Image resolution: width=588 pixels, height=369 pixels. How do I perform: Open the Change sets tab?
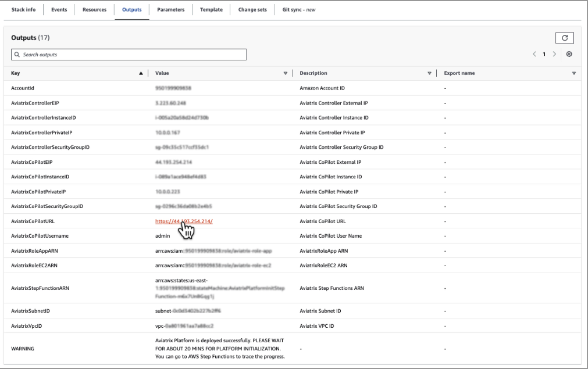coord(252,10)
